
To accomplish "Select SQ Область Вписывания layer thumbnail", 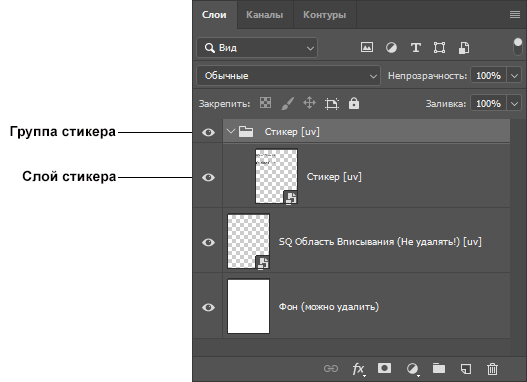I will tap(248, 242).
